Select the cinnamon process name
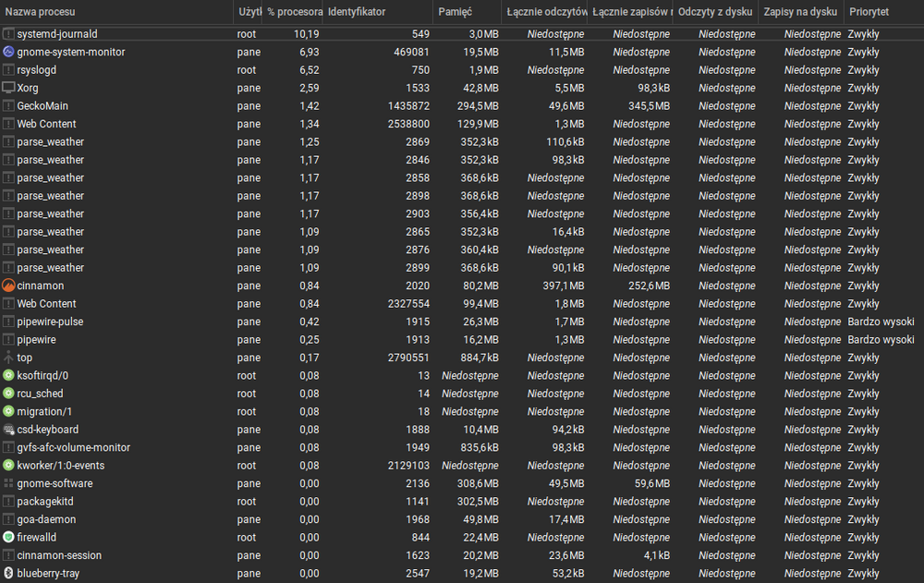Image resolution: width=924 pixels, height=583 pixels. point(40,285)
